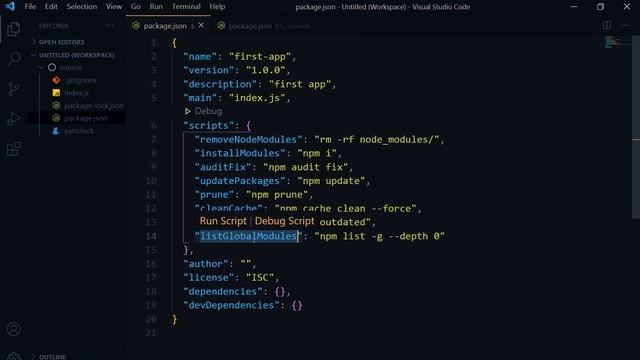Screen dimensions: 640x360
Task: Click the editor vertical scrollbar
Action: click(636, 127)
